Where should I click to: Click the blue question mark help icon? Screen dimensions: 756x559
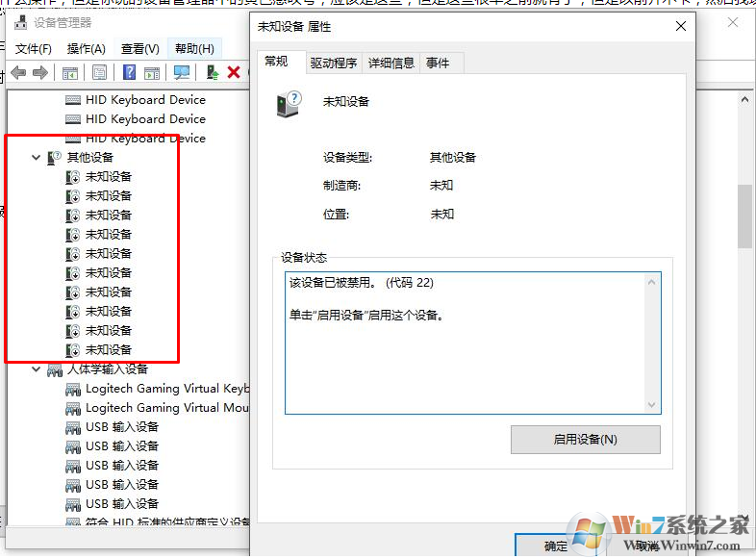click(129, 72)
